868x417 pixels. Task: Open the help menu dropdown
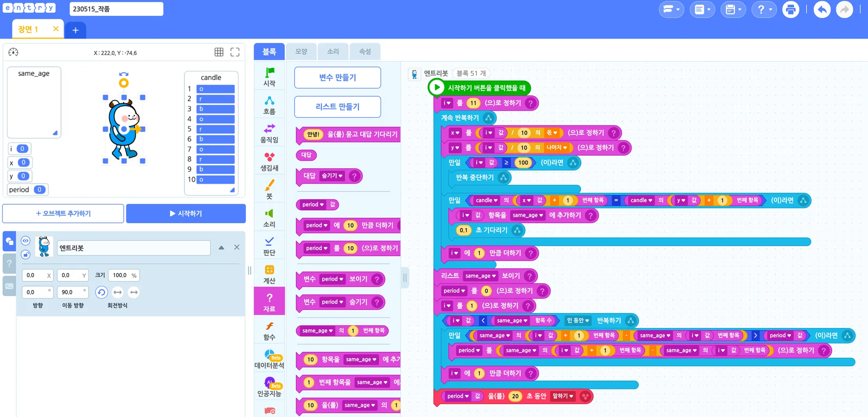(764, 9)
